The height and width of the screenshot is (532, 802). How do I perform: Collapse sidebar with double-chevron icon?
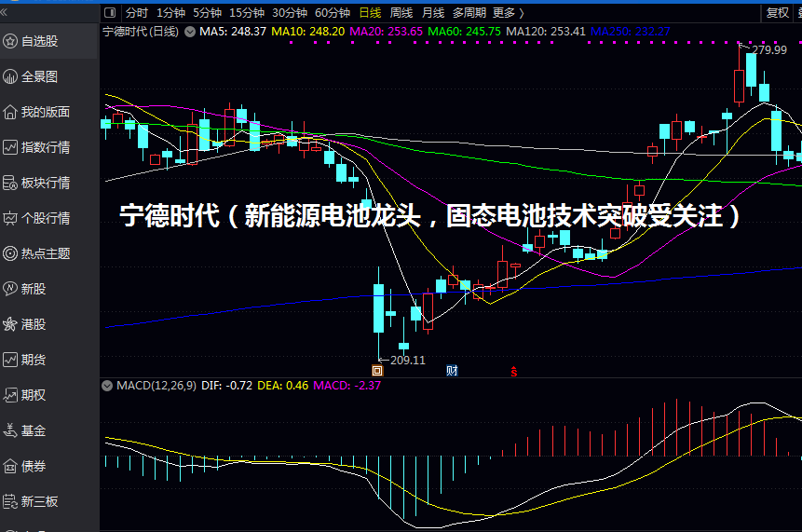point(4,12)
